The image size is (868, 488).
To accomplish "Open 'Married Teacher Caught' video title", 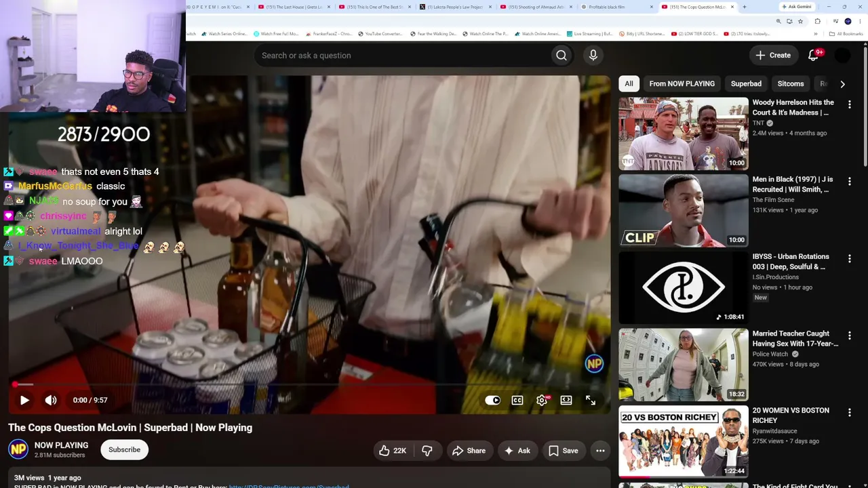I will click(795, 338).
